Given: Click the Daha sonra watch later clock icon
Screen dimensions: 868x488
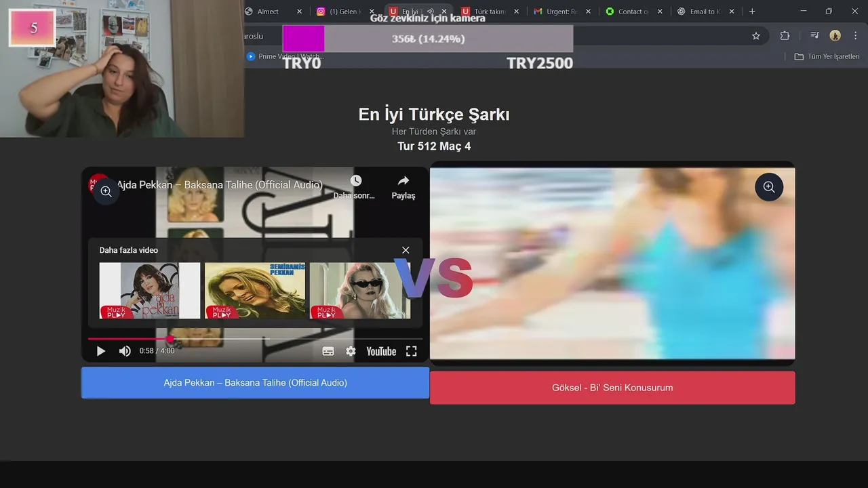Looking at the screenshot, I should tap(355, 180).
